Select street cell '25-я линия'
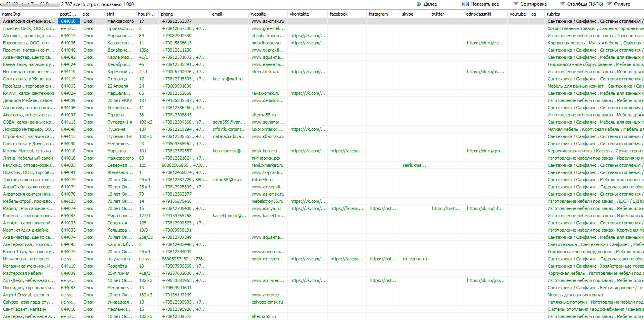The height and width of the screenshot is (320, 644). tap(120, 273)
